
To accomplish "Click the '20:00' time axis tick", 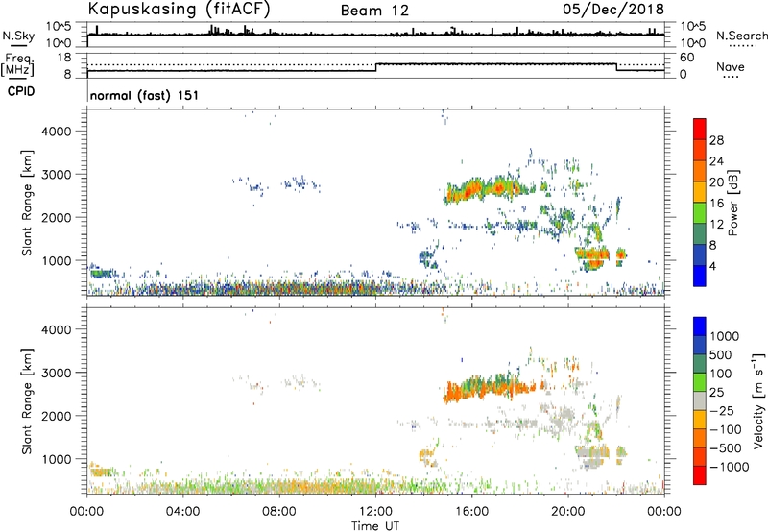I will pos(568,512).
